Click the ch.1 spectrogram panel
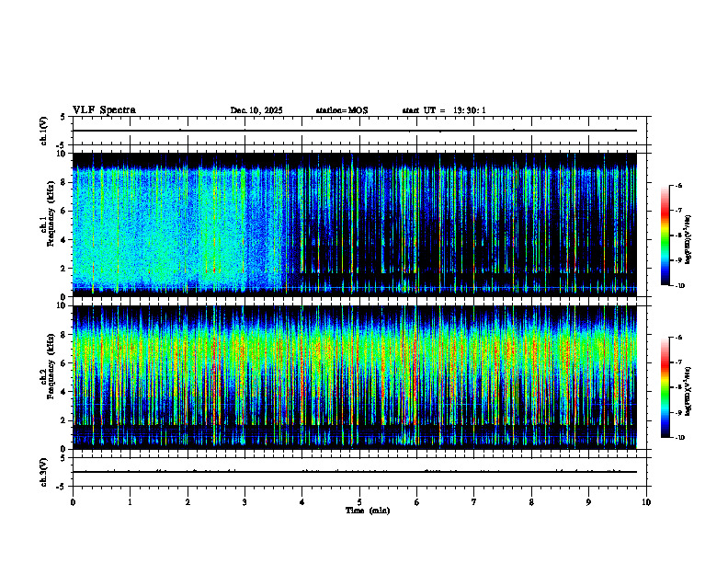 click(x=355, y=224)
